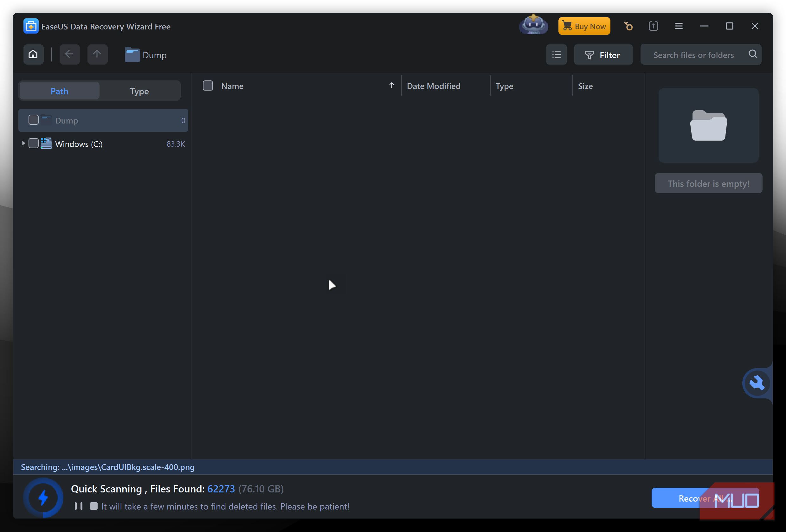This screenshot has width=786, height=532.
Task: Check the Windows (C:) checkbox
Action: (34, 143)
